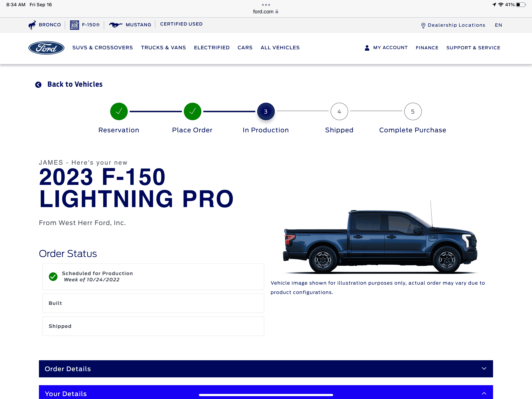This screenshot has width=532, height=399.
Task: Open the Electrified menu
Action: coord(212,48)
